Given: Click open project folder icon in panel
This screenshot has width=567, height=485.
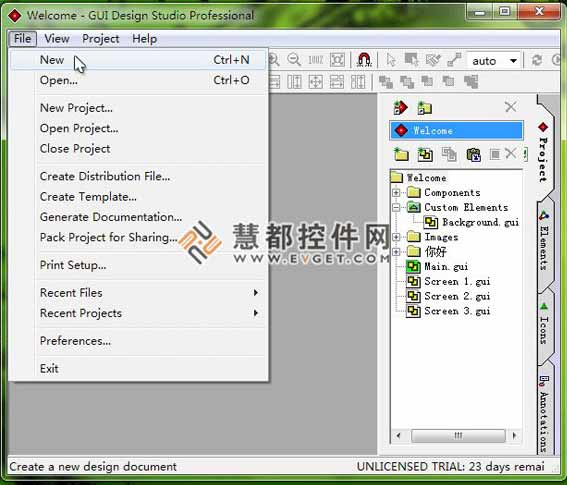Looking at the screenshot, I should coord(425,107).
